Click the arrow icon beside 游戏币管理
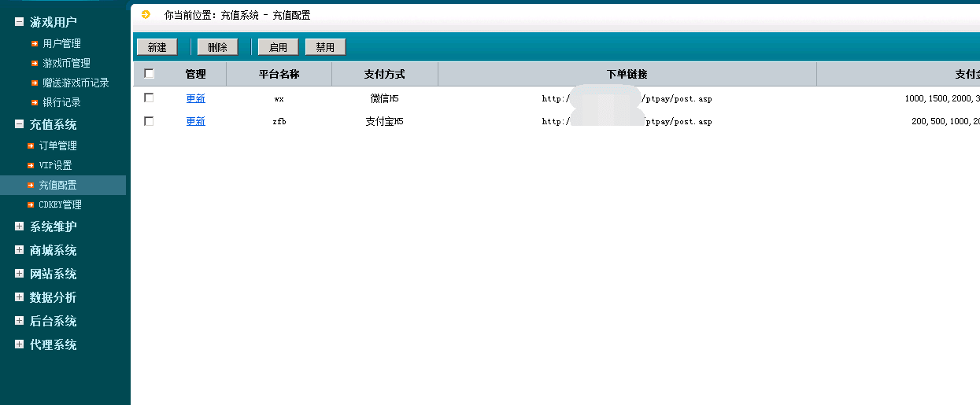The width and height of the screenshot is (980, 405). click(35, 63)
